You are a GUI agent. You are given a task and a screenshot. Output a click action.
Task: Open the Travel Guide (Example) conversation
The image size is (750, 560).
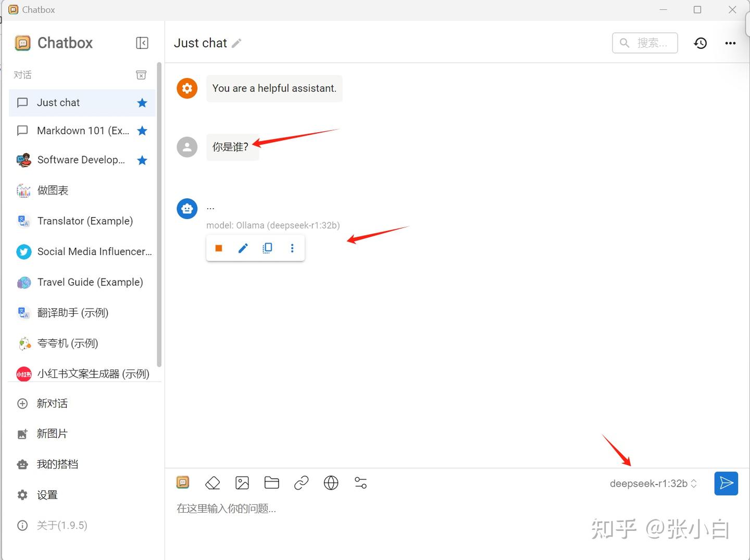click(82, 282)
